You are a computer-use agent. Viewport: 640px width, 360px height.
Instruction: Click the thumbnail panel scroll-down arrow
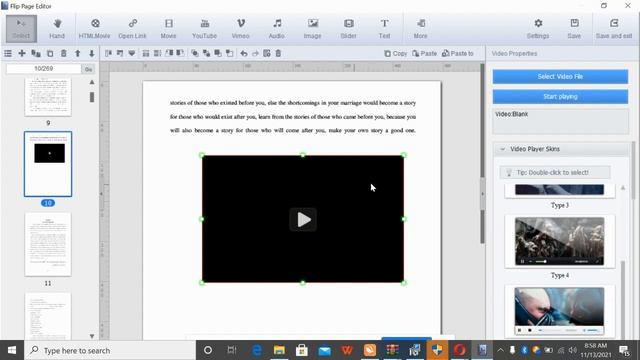tap(92, 336)
